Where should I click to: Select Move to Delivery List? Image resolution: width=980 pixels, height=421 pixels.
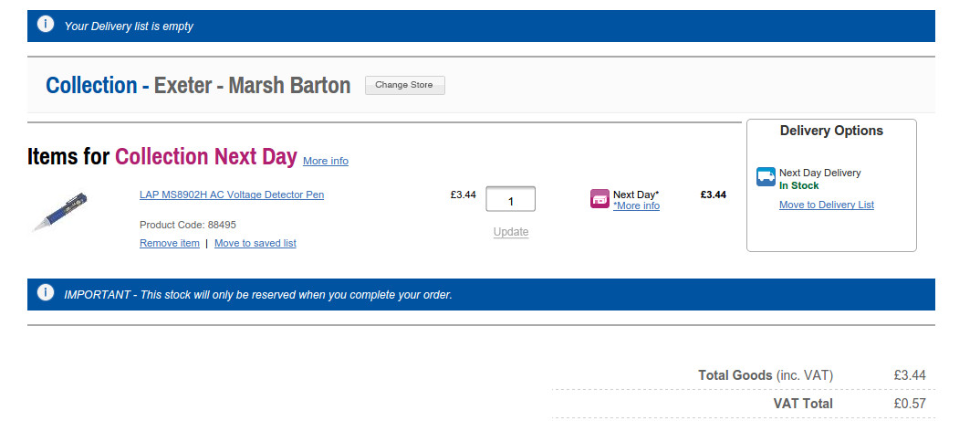(x=827, y=205)
